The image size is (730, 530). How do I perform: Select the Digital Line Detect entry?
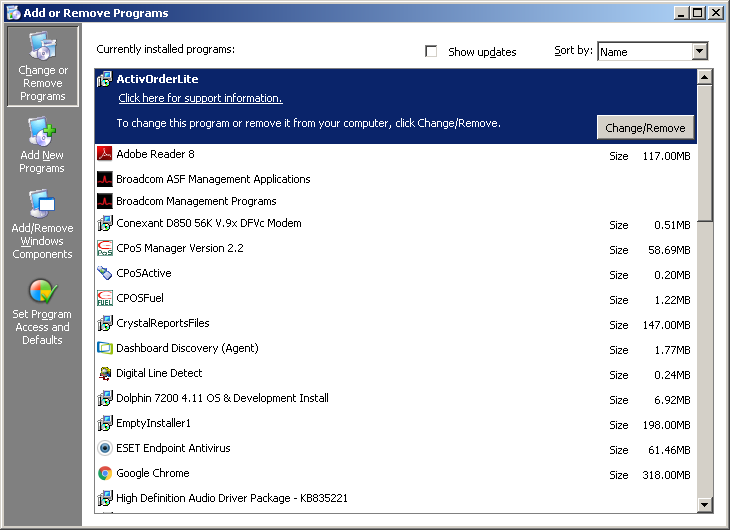[x=395, y=374]
